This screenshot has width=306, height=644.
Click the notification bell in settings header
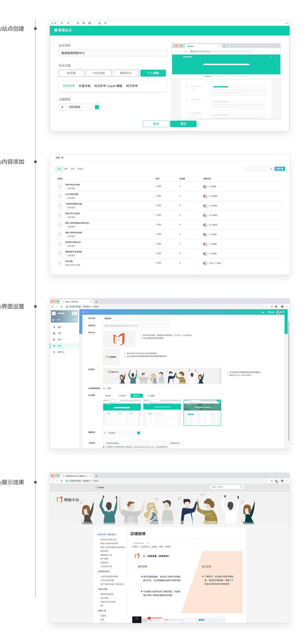click(263, 312)
